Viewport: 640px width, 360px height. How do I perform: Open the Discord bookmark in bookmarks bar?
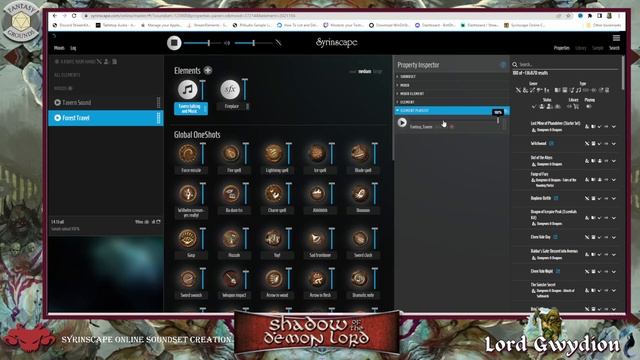click(x=72, y=25)
